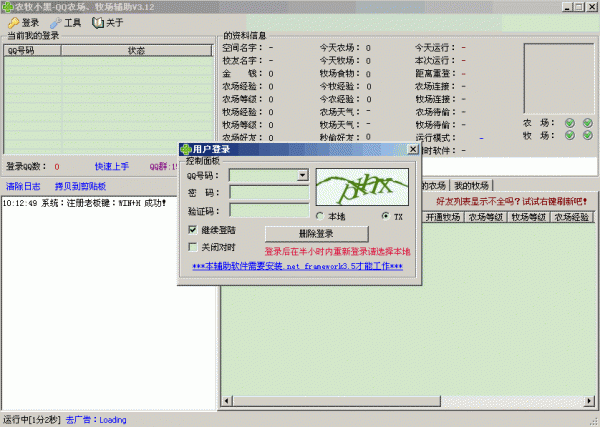The height and width of the screenshot is (427, 600).
Task: Click the clover icon in login dialog title
Action: [x=186, y=149]
